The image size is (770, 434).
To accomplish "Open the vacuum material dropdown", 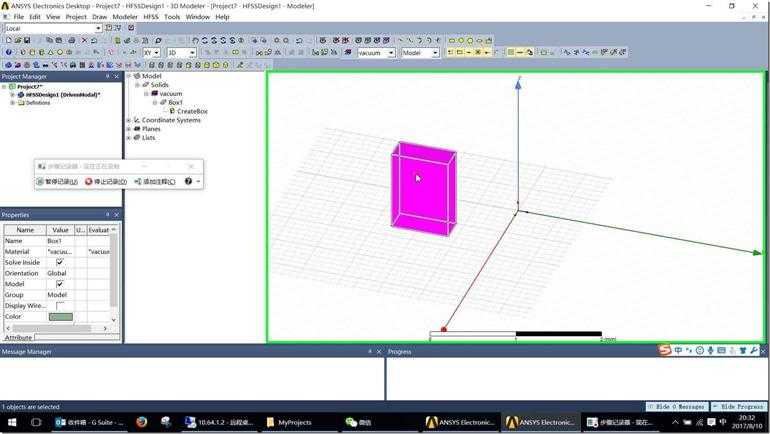I will 391,52.
